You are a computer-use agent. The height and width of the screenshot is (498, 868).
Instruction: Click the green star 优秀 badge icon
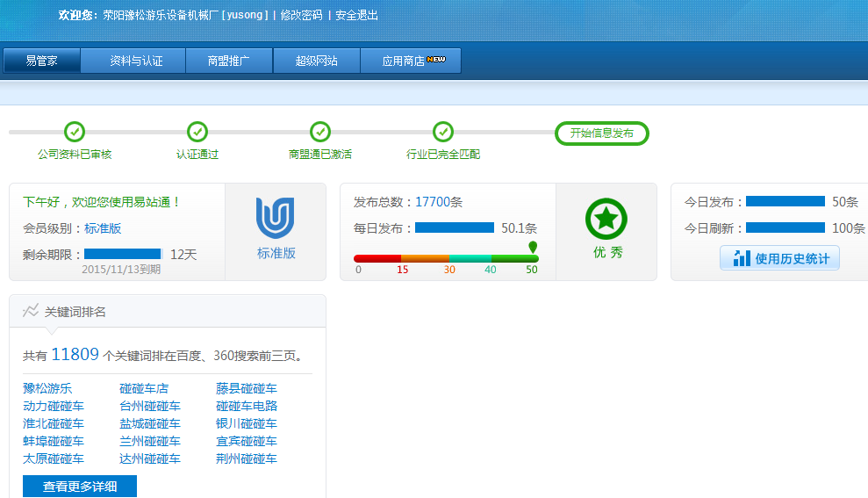point(606,219)
